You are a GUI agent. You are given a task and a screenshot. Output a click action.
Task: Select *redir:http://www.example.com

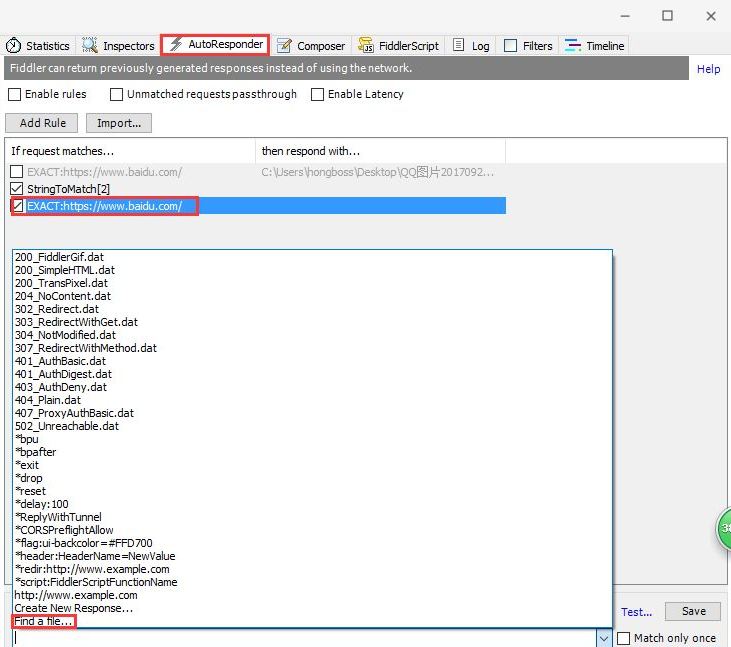[x=311, y=569]
